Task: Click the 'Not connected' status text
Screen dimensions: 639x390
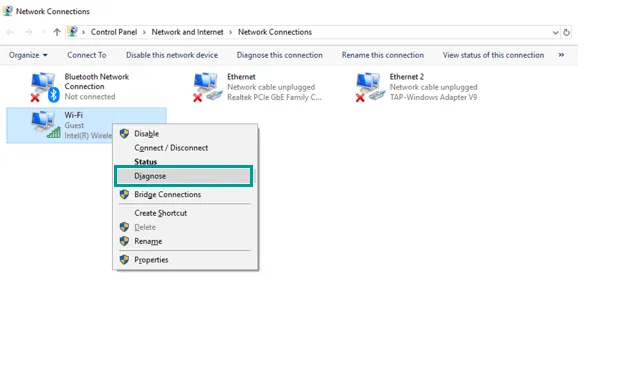Action: (90, 97)
